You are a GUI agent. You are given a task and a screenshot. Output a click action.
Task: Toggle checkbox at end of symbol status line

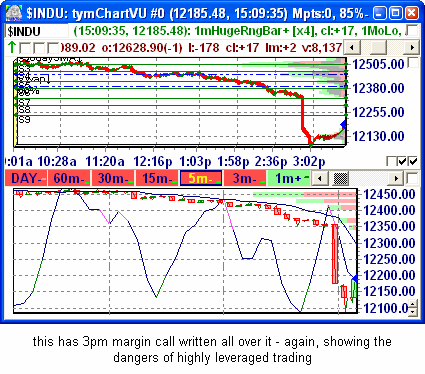(x=413, y=31)
